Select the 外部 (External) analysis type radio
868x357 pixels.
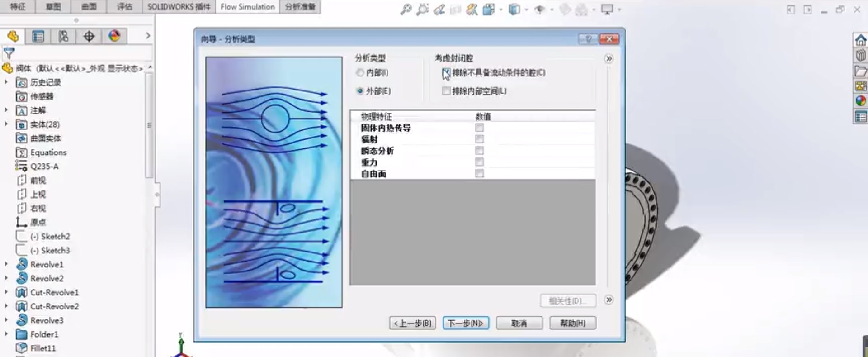(360, 91)
